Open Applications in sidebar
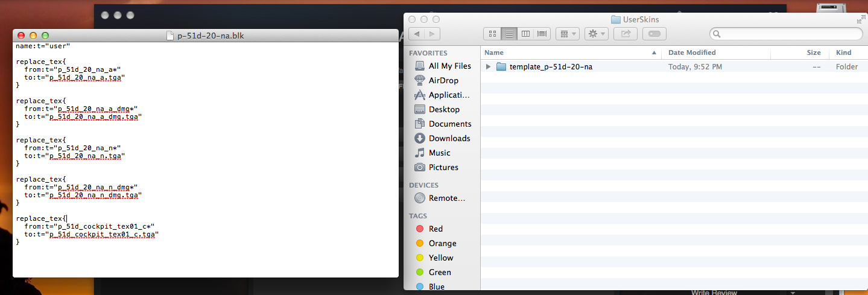 tap(442, 95)
